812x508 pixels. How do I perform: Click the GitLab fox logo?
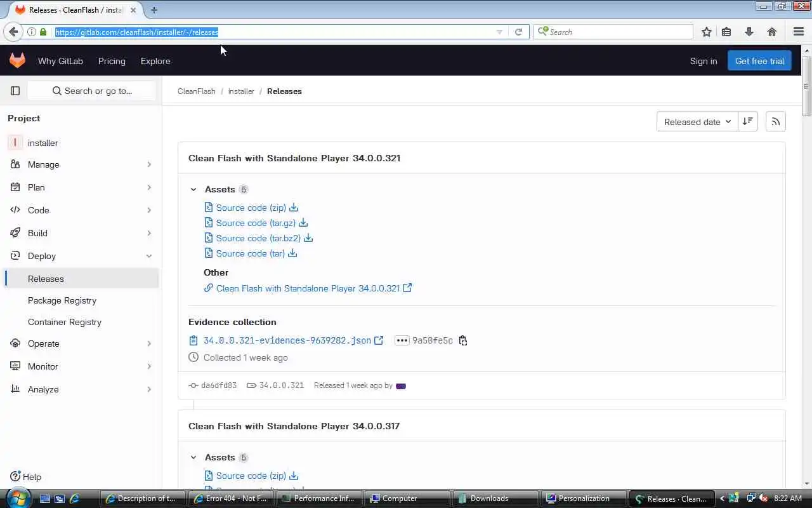(x=17, y=60)
